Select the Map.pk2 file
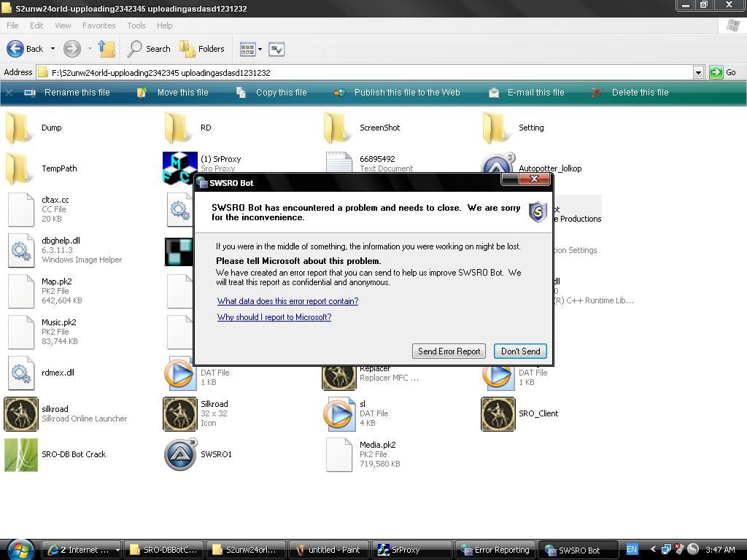 click(x=44, y=291)
